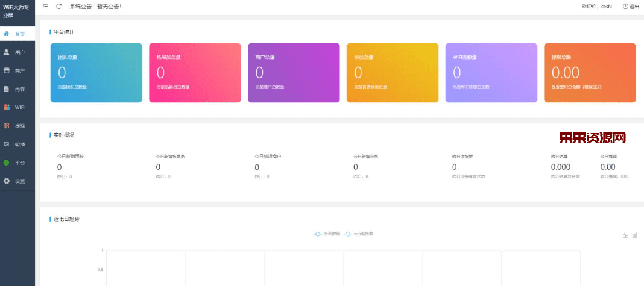Switch chart to line view icon
Screen dimensions: 644x286
(625, 235)
